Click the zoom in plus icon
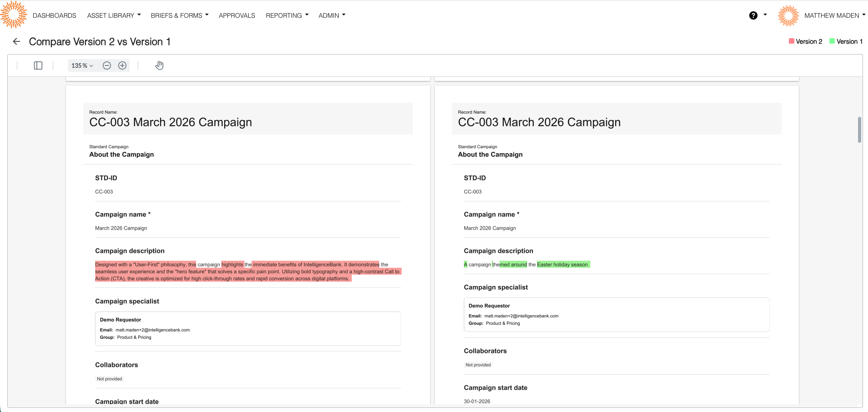 coord(122,65)
